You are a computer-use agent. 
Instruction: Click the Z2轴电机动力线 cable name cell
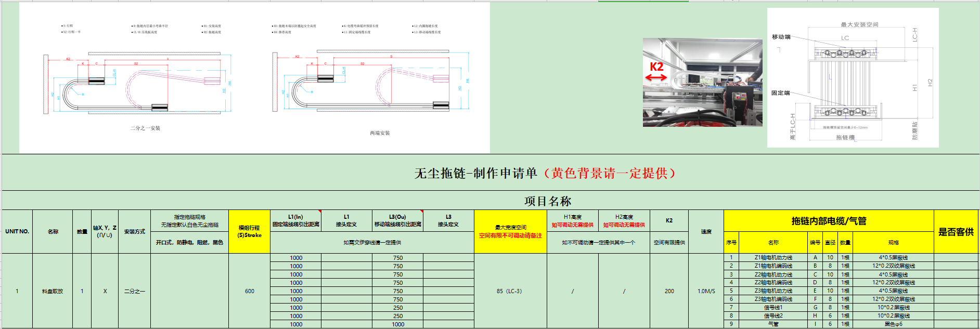pyautogui.click(x=773, y=274)
